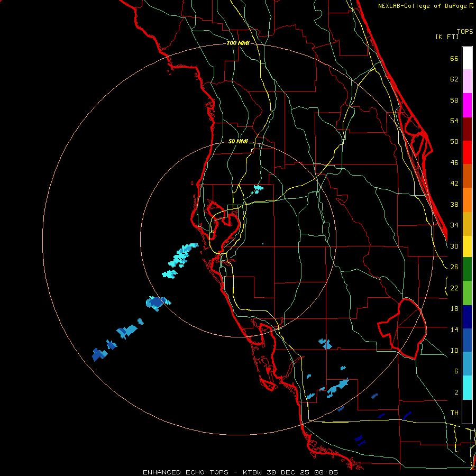
Task: Click the legend value '66'
Action: 454,58
